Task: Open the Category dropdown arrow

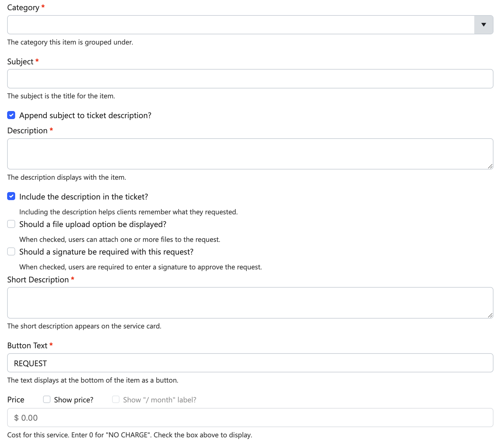Action: click(484, 25)
